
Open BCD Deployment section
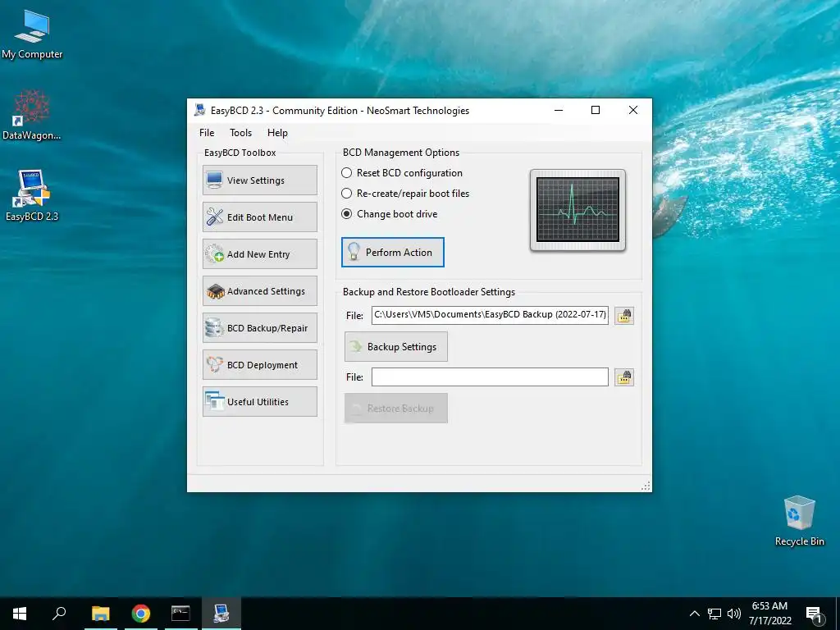[260, 365]
